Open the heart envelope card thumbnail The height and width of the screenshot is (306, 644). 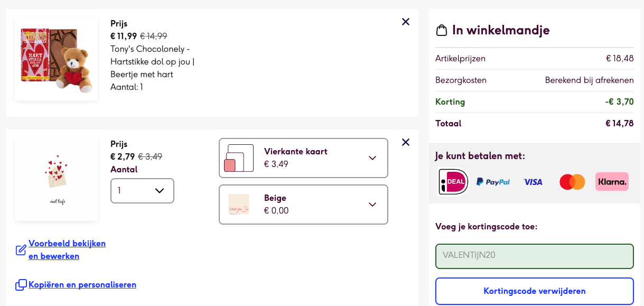tap(57, 179)
